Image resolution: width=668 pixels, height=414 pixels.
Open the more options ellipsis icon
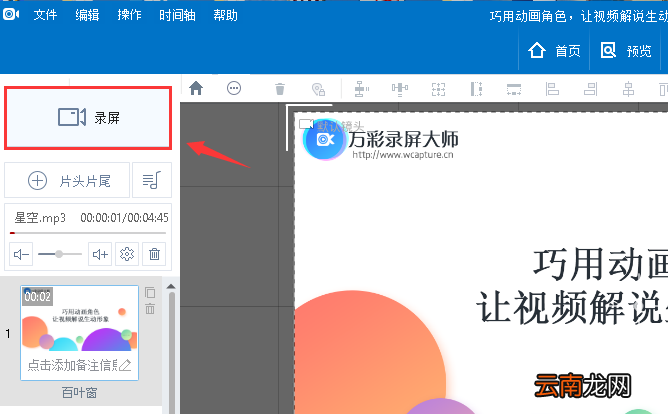[x=234, y=88]
